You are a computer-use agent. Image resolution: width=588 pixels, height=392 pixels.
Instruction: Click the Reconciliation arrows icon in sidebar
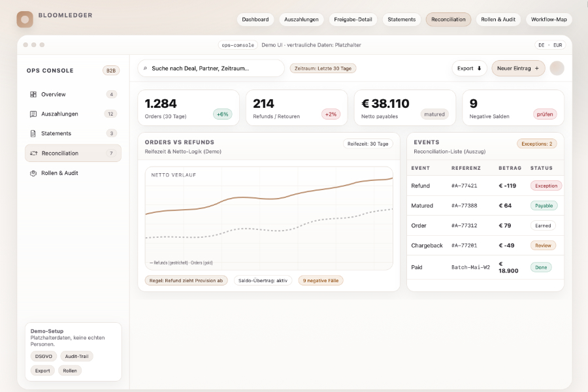click(33, 153)
